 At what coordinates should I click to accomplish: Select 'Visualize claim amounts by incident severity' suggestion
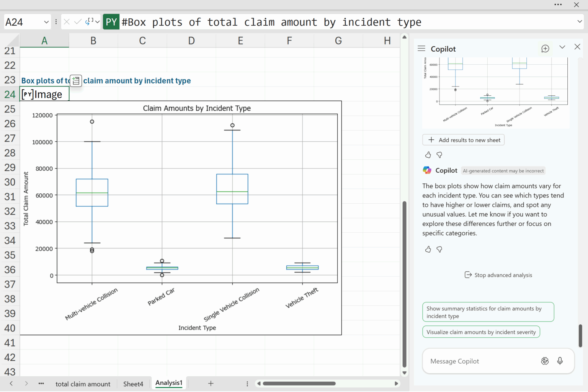(481, 332)
